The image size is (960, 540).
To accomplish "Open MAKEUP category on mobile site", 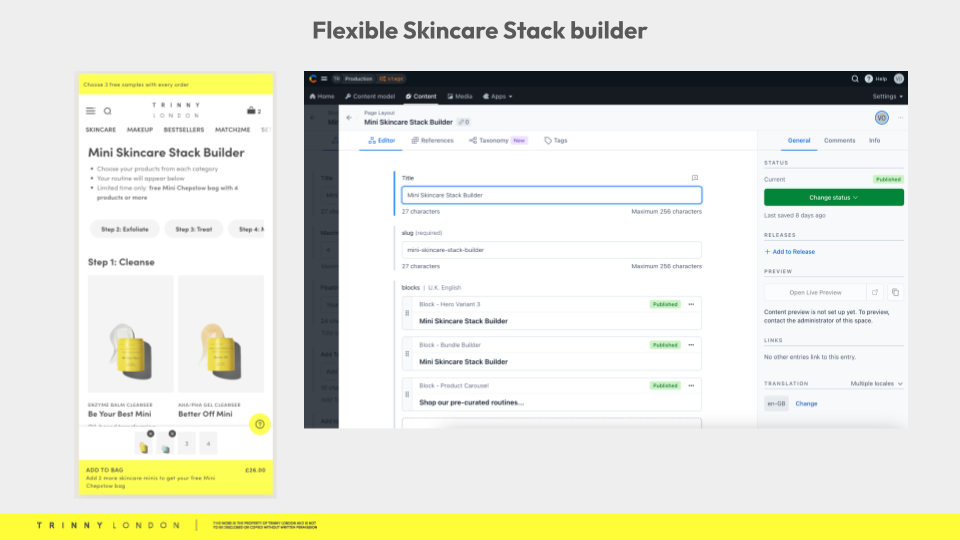I will [x=140, y=130].
